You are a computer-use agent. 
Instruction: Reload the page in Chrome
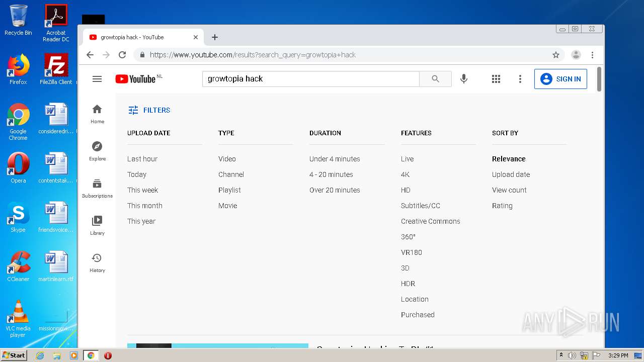click(x=122, y=55)
